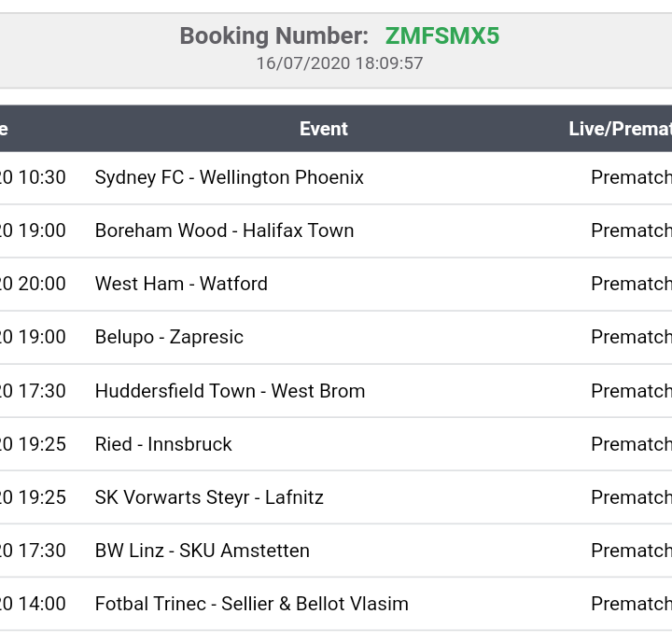Image resolution: width=672 pixels, height=642 pixels.
Task: Select the Boreham Wood - Halifax Town event
Action: coord(224,230)
